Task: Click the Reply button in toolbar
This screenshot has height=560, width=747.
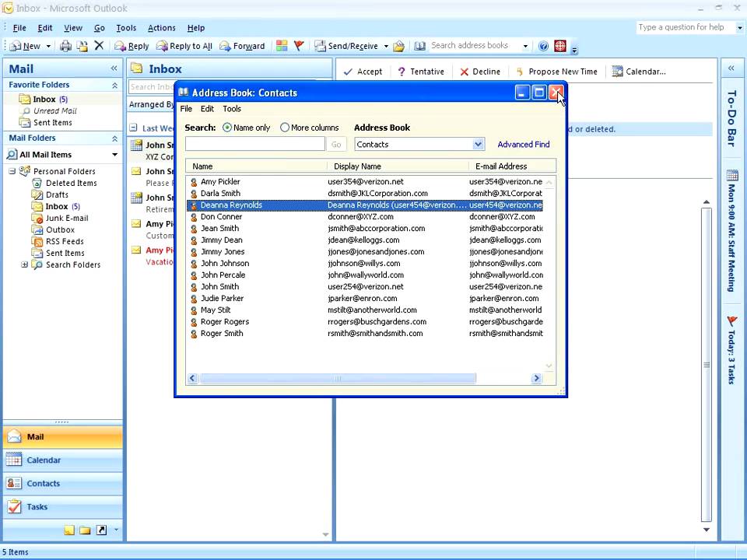Action: 132,46
